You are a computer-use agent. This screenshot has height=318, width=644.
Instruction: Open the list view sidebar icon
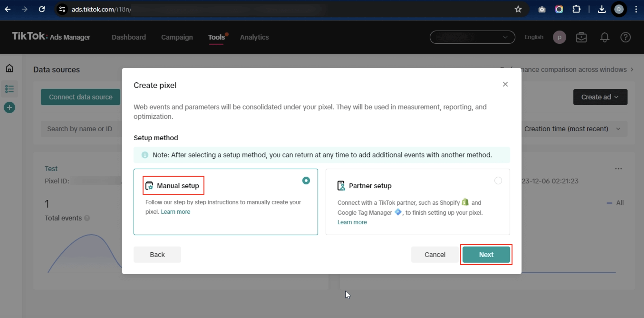point(9,89)
